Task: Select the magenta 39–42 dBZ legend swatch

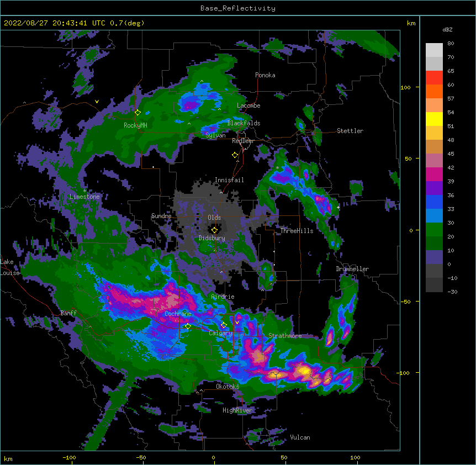Action: [434, 174]
